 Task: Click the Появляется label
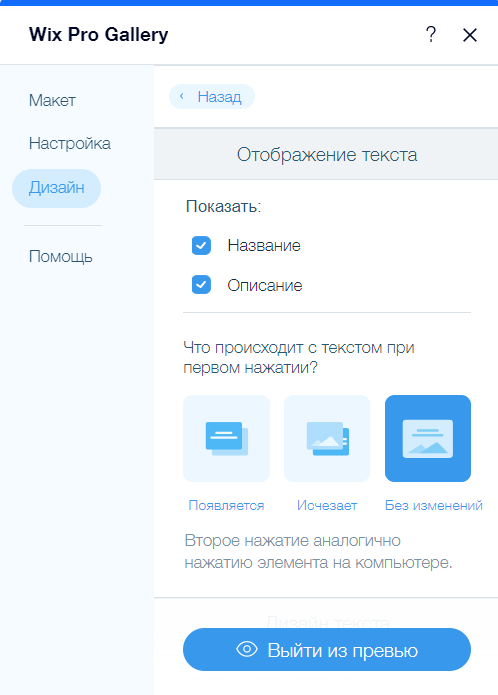226,505
